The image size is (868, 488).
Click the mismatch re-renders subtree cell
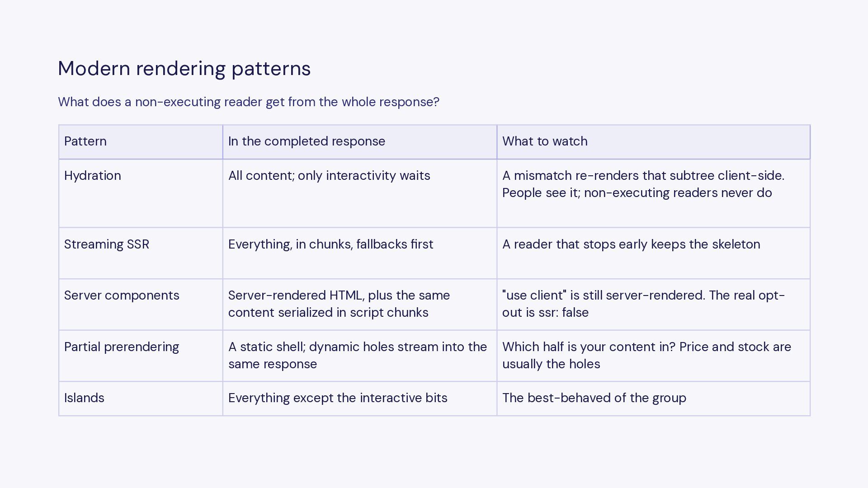(x=654, y=193)
